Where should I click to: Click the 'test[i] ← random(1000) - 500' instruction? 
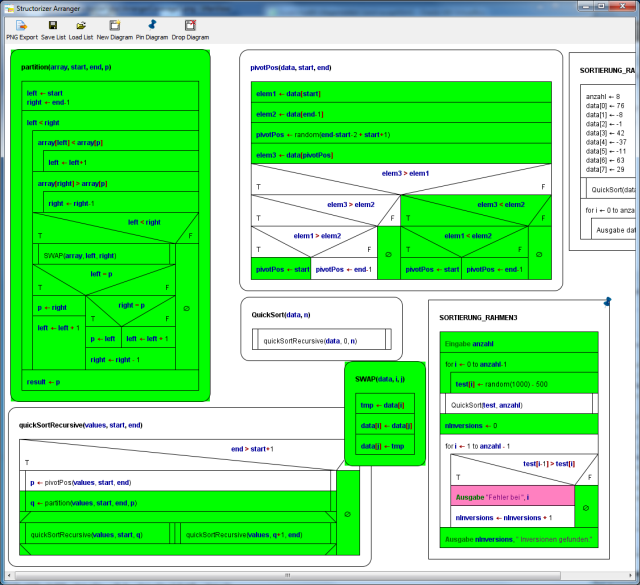524,383
